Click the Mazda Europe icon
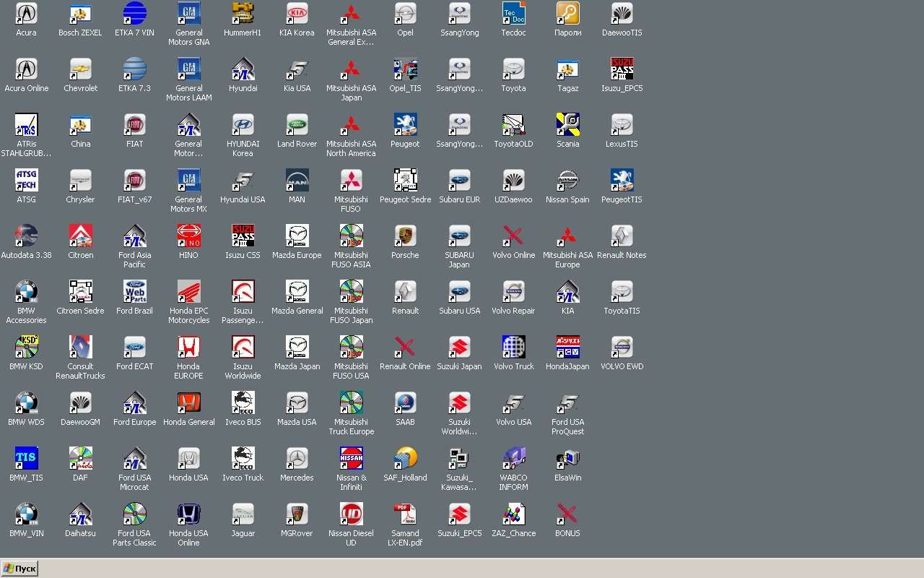This screenshot has height=578, width=924. point(297,236)
